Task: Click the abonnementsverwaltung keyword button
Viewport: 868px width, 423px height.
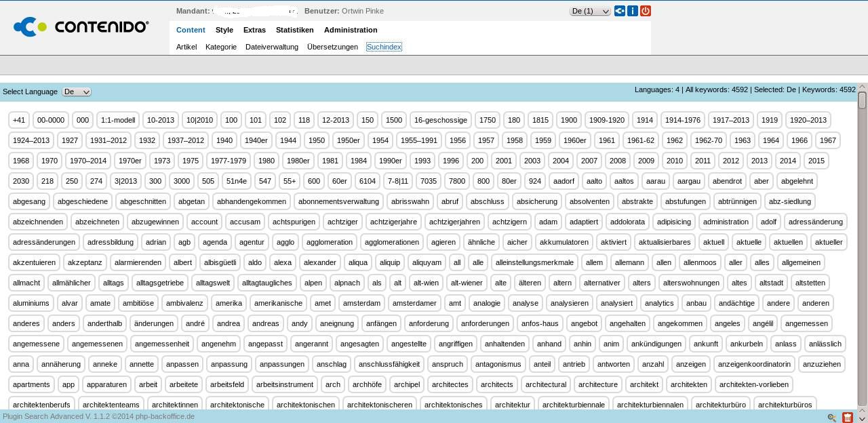Action: 338,201
